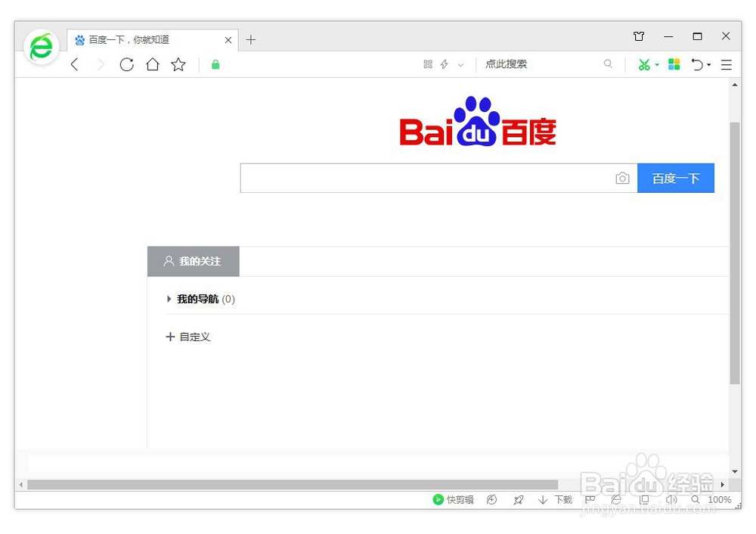Click the scroll up arrow
Viewport: 756px width, 534px height.
(x=735, y=85)
